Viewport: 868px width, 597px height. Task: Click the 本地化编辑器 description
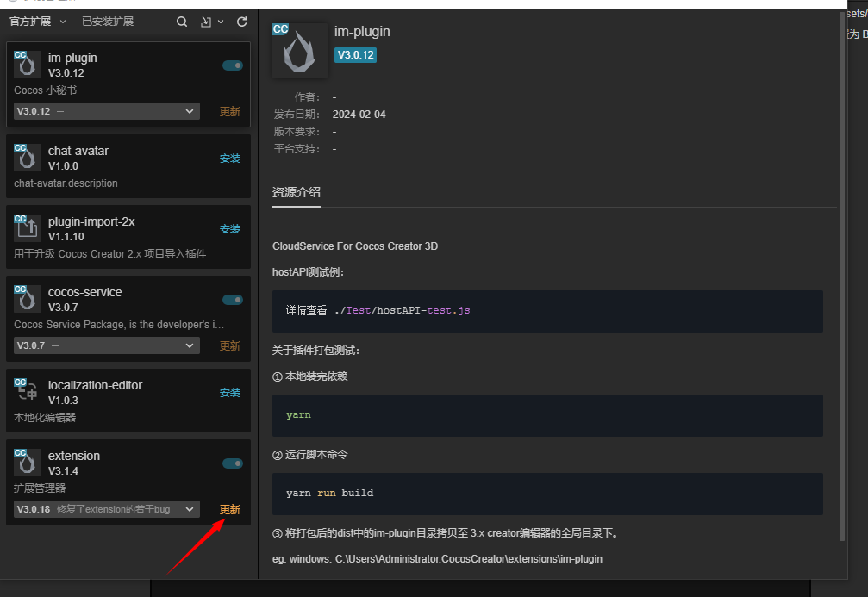[x=45, y=418]
